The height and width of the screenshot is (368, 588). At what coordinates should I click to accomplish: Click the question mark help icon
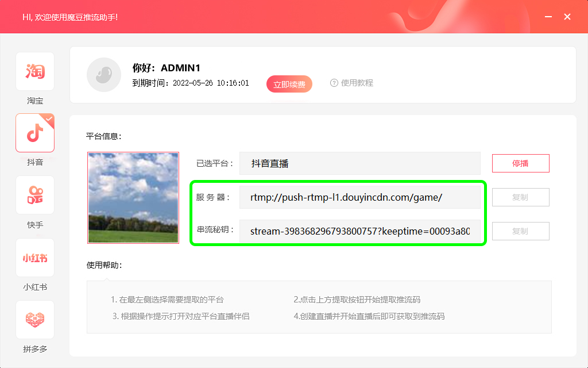(x=334, y=83)
